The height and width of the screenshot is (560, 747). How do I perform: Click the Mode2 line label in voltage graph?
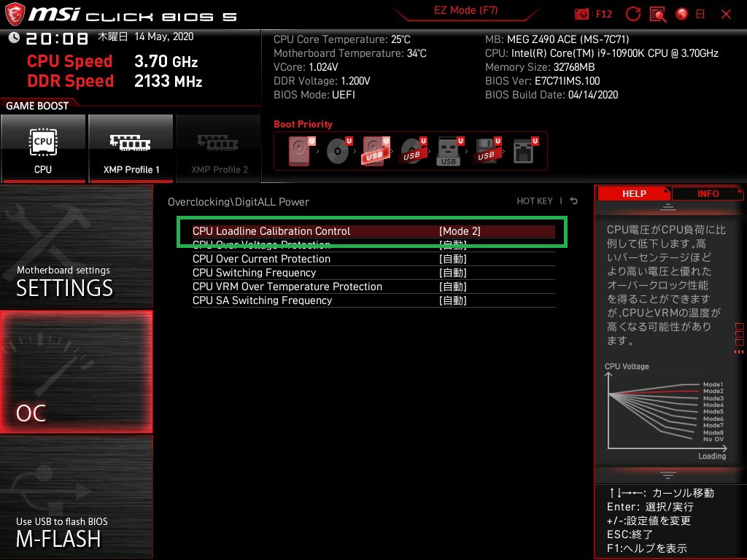click(713, 392)
